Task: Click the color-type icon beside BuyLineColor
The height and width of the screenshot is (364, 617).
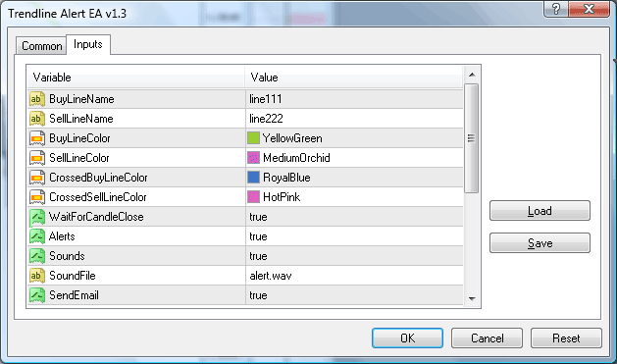Action: [x=37, y=138]
